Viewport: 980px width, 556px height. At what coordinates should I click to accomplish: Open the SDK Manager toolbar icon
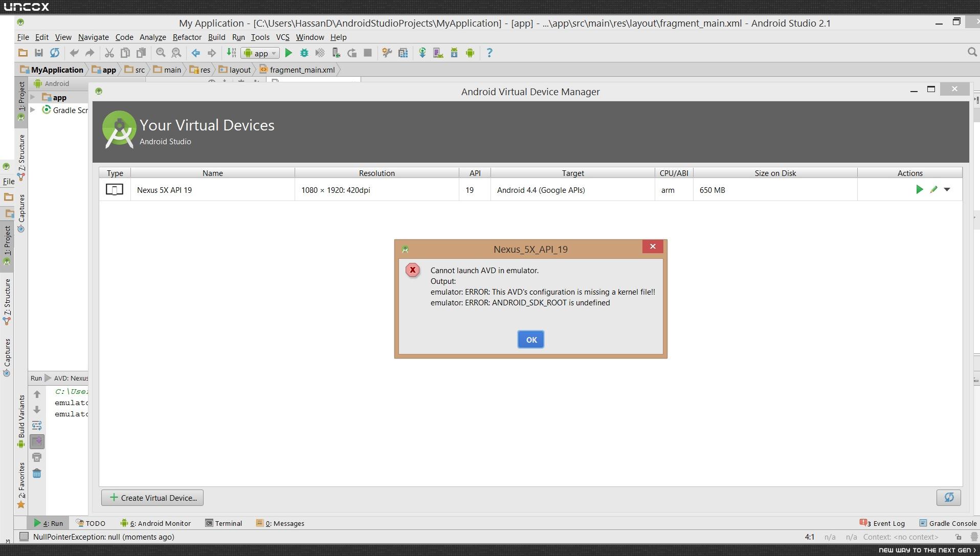pyautogui.click(x=454, y=53)
